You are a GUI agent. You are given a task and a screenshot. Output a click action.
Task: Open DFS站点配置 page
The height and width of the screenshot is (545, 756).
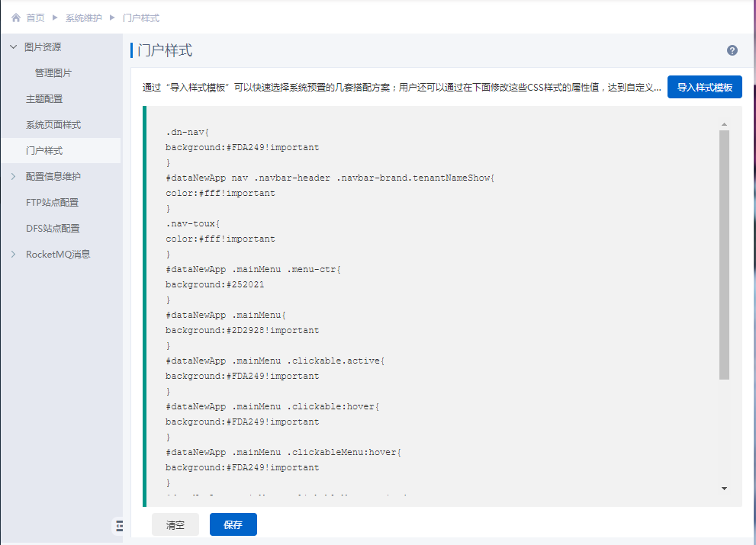coord(53,229)
